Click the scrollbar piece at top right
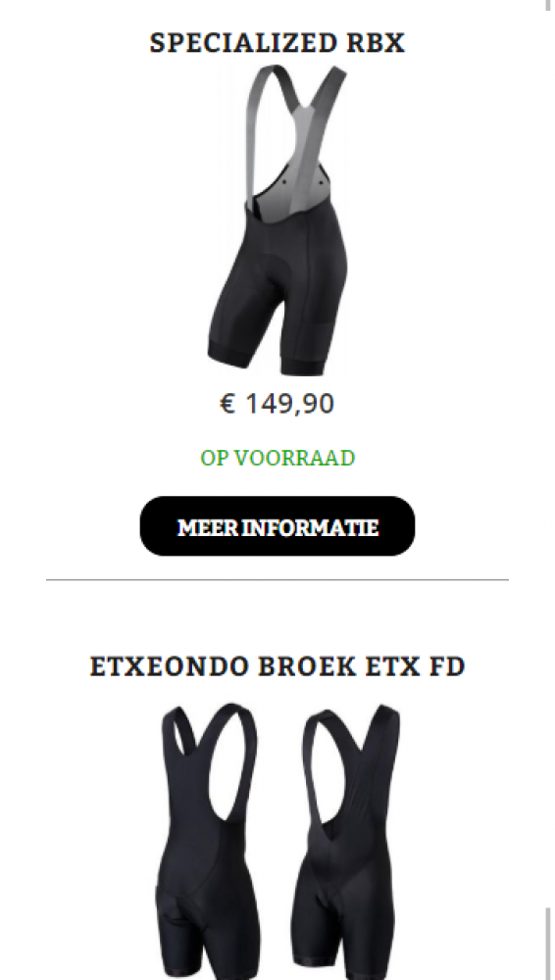 549,5
